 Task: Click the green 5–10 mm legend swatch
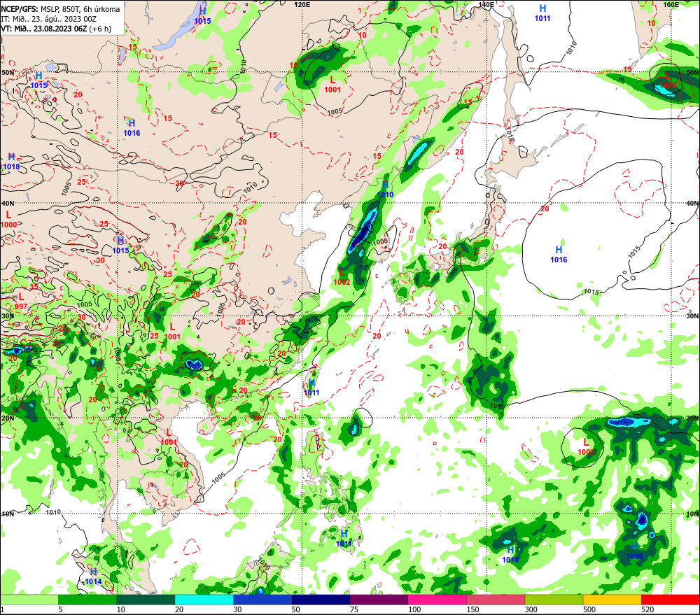pyautogui.click(x=87, y=600)
